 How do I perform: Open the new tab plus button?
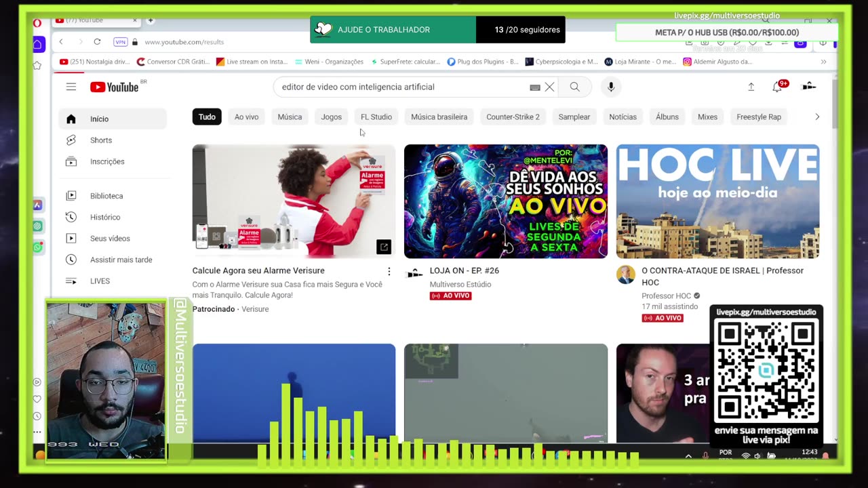pos(151,20)
